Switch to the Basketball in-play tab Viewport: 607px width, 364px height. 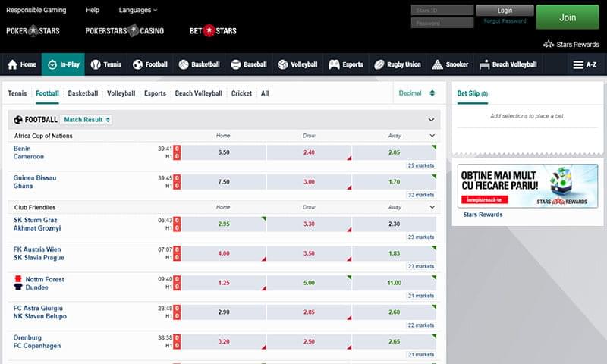(x=83, y=93)
